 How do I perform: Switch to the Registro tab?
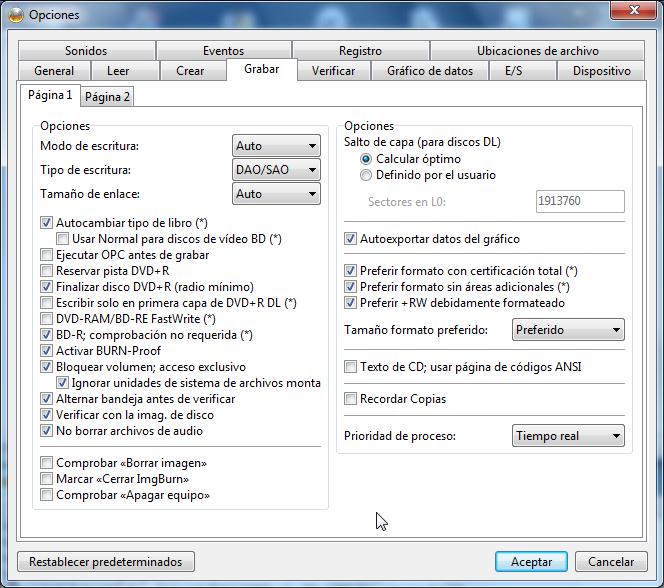click(x=360, y=51)
